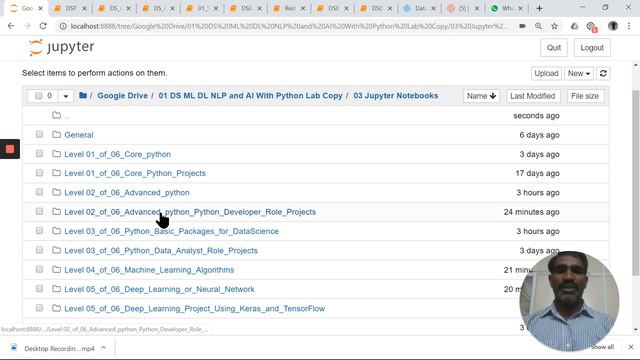Go back using browser back arrow

tap(11, 26)
